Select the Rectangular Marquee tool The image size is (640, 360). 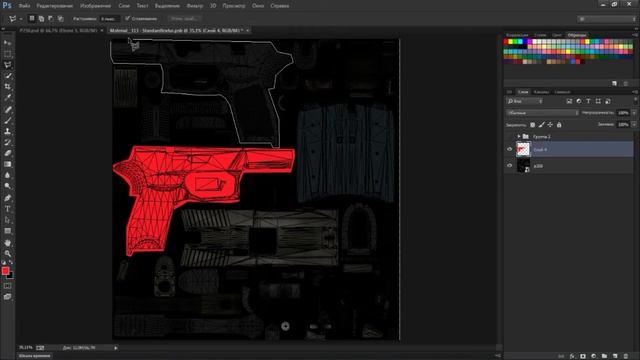coord(7,54)
